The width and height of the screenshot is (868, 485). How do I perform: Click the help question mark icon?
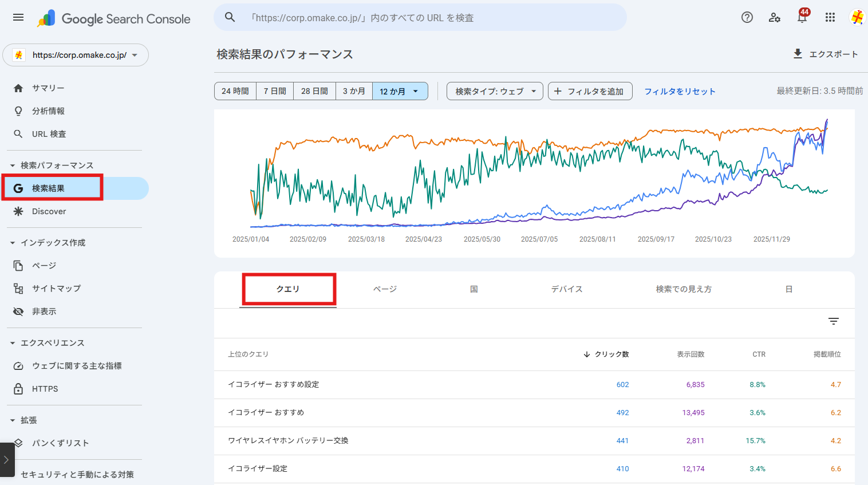(747, 17)
